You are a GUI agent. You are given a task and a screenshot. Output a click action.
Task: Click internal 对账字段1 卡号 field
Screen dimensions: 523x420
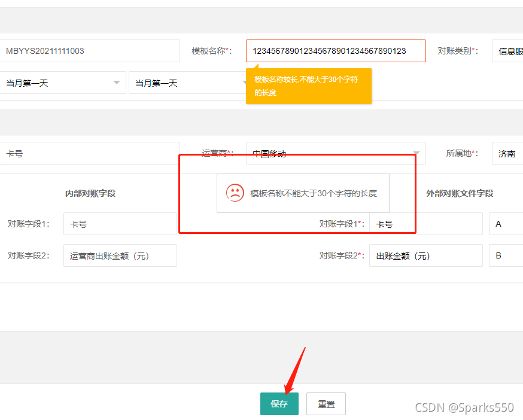click(120, 224)
